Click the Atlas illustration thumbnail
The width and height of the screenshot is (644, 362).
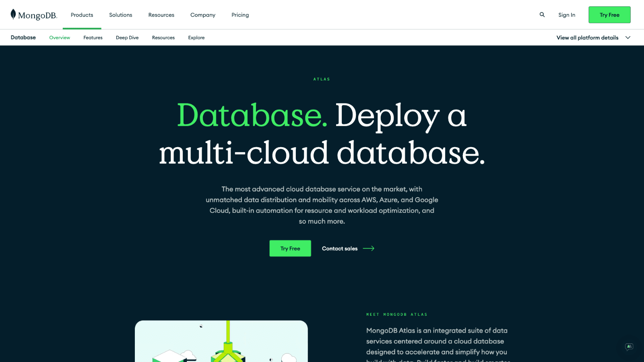221,341
